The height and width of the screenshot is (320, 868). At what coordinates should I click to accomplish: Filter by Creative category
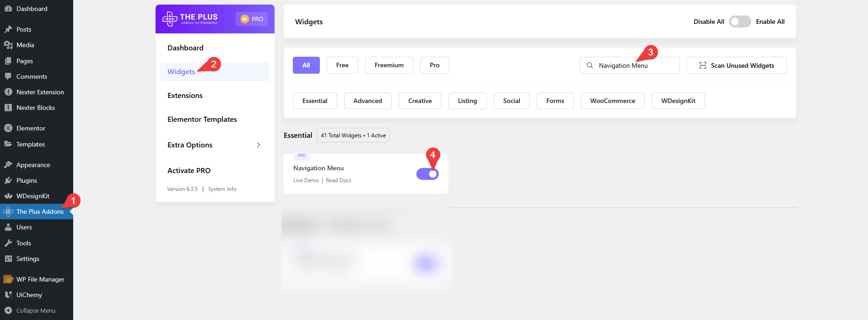[x=420, y=101]
